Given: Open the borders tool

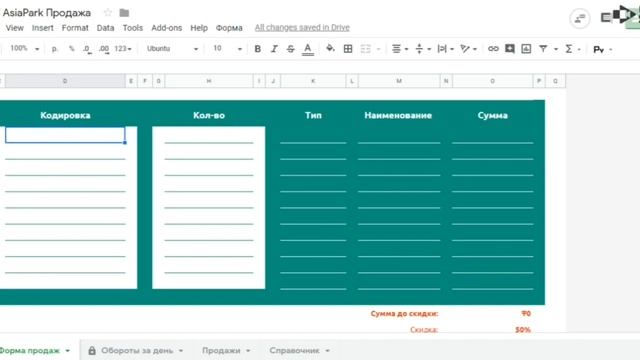Looking at the screenshot, I should [x=348, y=49].
